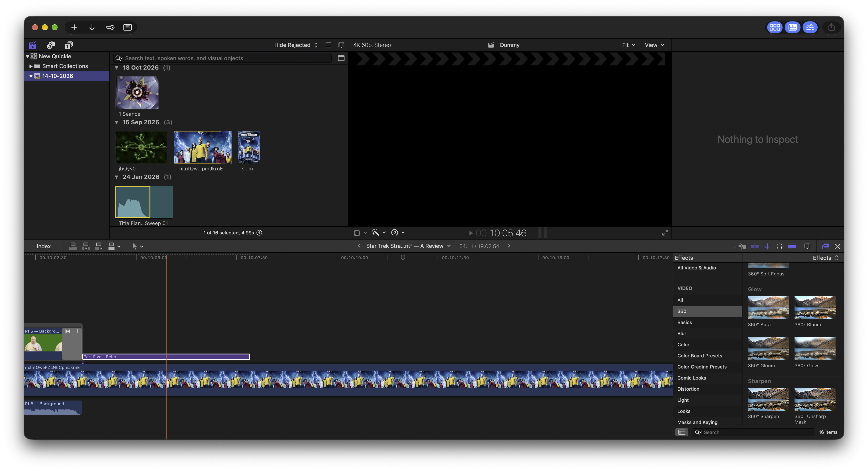Screen dimensions: 868x471
Task: Open the Import Media arrow icon
Action: pos(92,27)
